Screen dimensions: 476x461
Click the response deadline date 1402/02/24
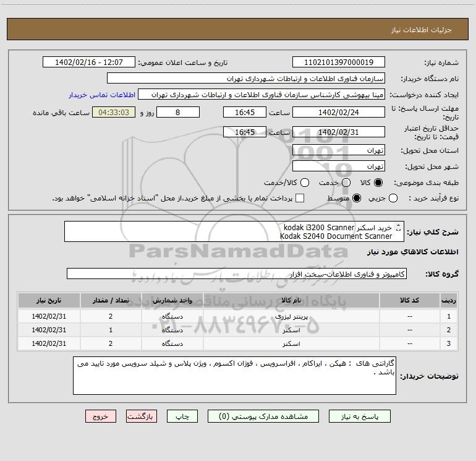tap(339, 113)
